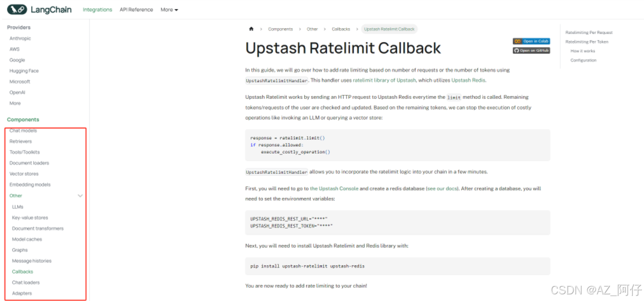Viewport: 644px width, 301px height.
Task: Open the home breadcrumb icon
Action: [251, 29]
